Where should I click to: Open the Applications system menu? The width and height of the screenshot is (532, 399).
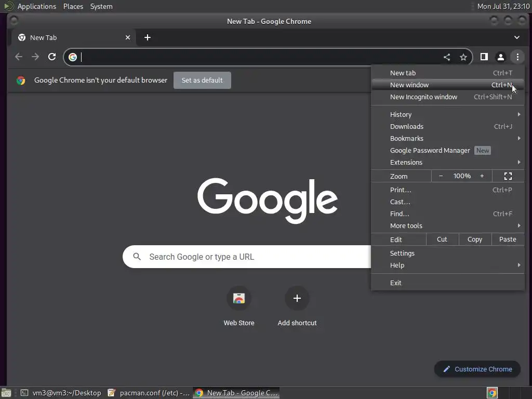pyautogui.click(x=37, y=6)
